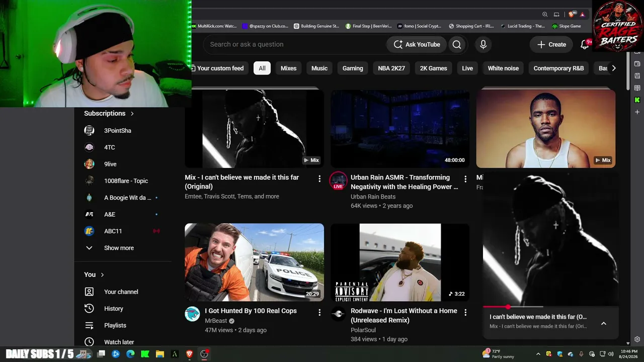Open the Brave sidebar Kick icon

tap(637, 100)
